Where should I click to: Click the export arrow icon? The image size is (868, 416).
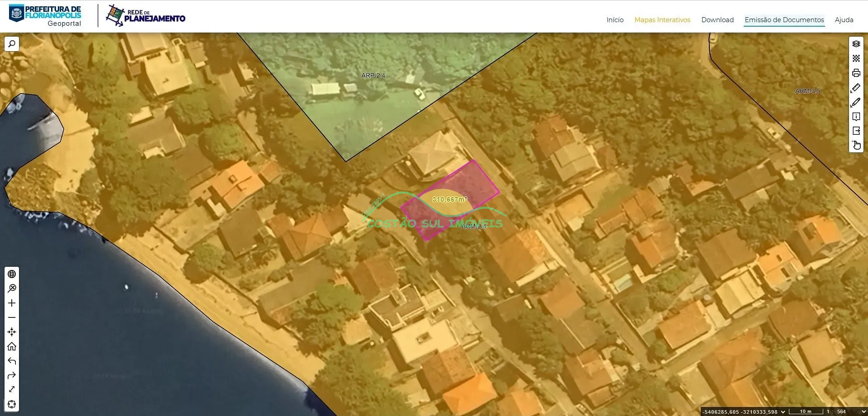(856, 131)
